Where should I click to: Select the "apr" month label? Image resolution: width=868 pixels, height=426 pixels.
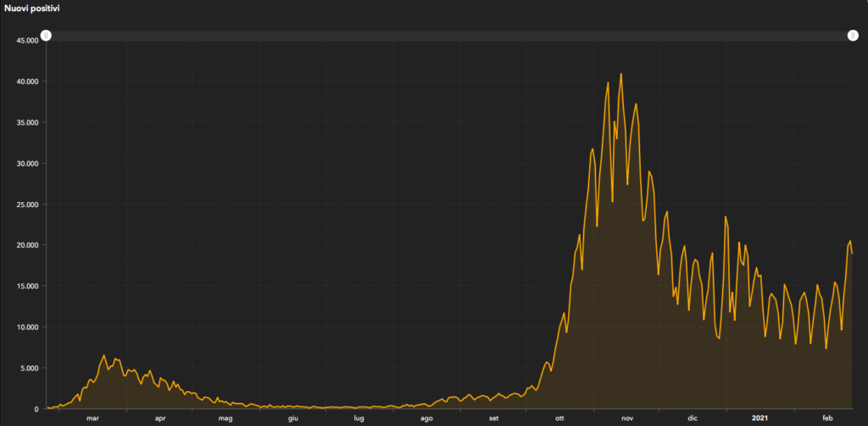[x=160, y=418]
